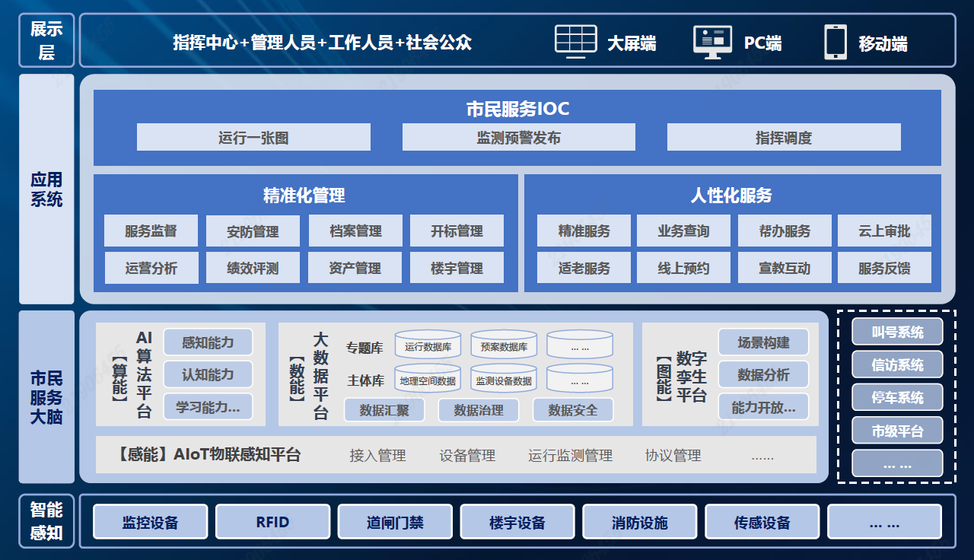Open 监测预警发布 module
Viewport: 974px width, 560px height.
[x=518, y=138]
